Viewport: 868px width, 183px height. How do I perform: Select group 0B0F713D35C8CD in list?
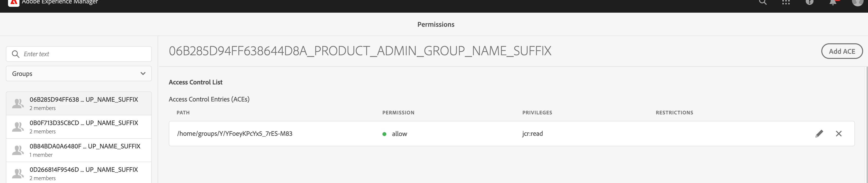(x=84, y=127)
